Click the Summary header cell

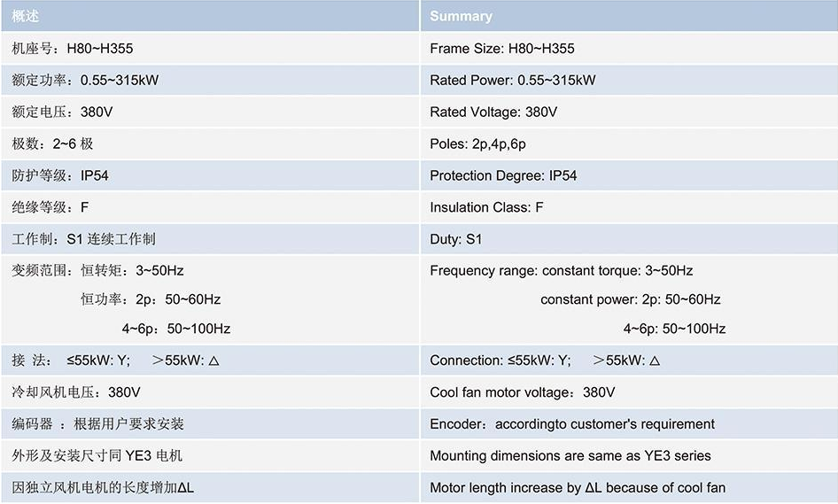(x=629, y=16)
